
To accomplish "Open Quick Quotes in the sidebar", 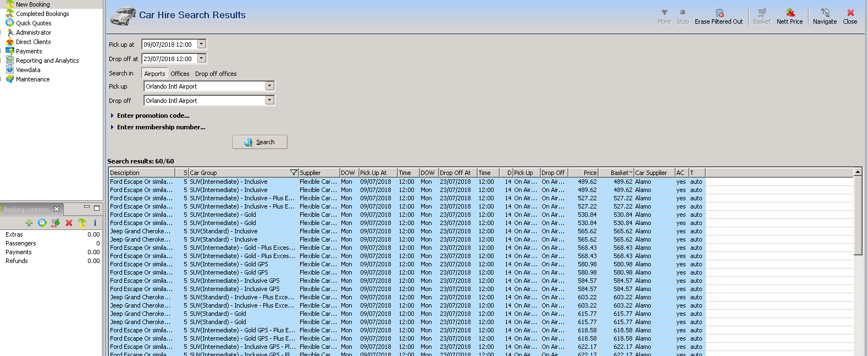I will click(34, 23).
